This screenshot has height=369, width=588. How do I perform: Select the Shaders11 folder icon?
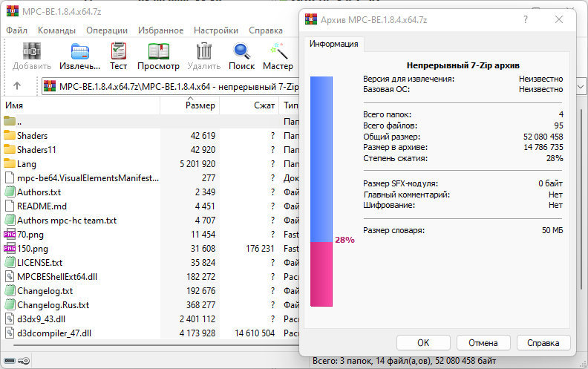click(10, 149)
